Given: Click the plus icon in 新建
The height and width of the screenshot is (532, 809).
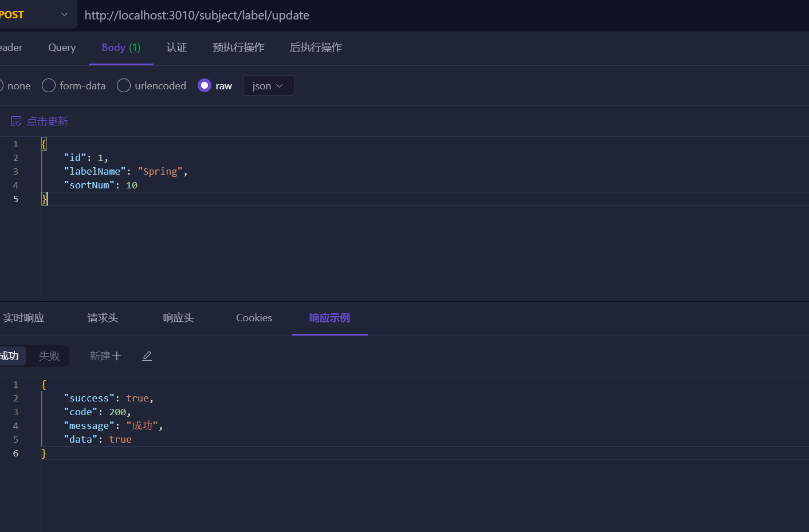Looking at the screenshot, I should pyautogui.click(x=117, y=356).
